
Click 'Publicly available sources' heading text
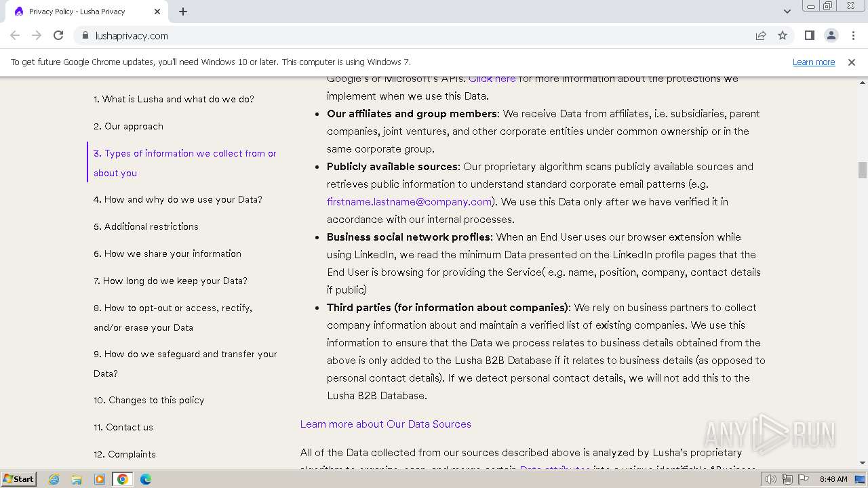(x=393, y=166)
